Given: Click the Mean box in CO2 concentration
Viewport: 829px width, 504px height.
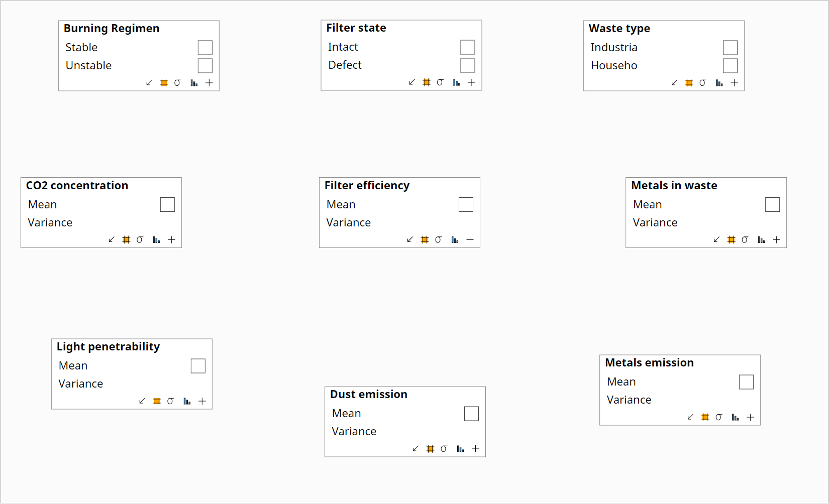Looking at the screenshot, I should pyautogui.click(x=167, y=205).
